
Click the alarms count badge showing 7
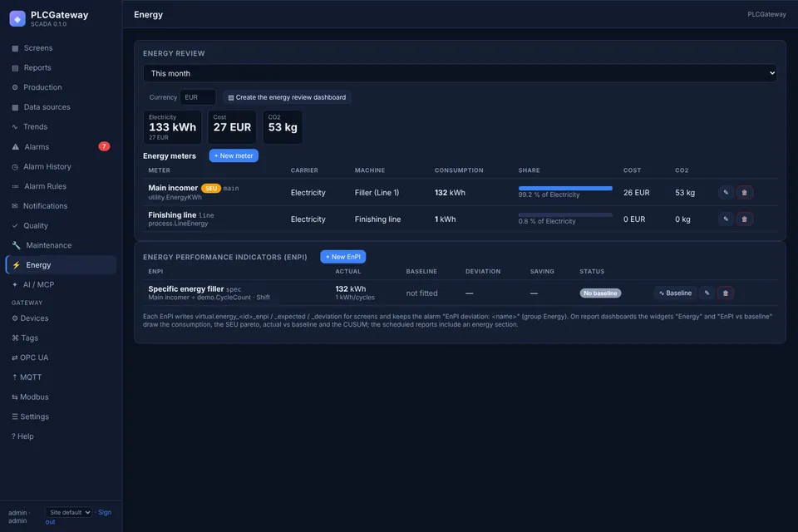coord(104,146)
